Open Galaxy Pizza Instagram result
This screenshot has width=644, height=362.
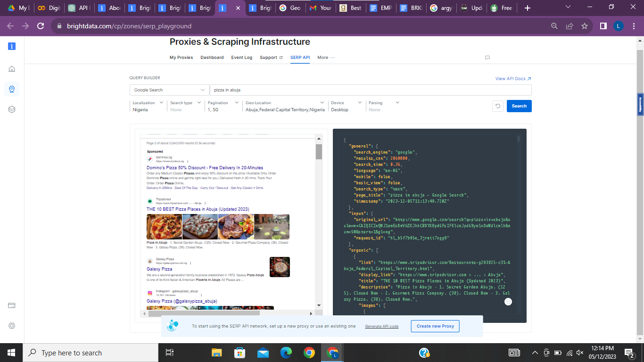(x=182, y=301)
